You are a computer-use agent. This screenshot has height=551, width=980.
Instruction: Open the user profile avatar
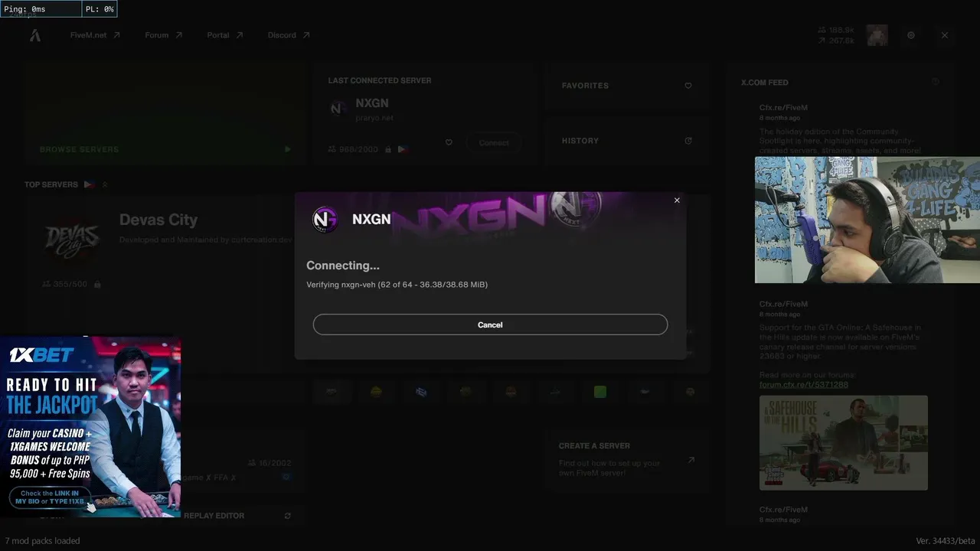click(877, 35)
